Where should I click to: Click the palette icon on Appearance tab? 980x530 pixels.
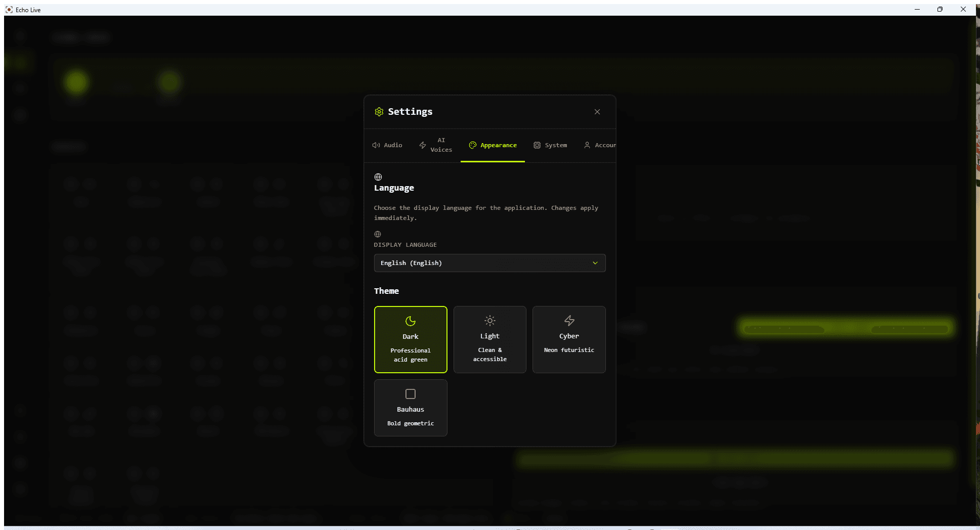473,145
